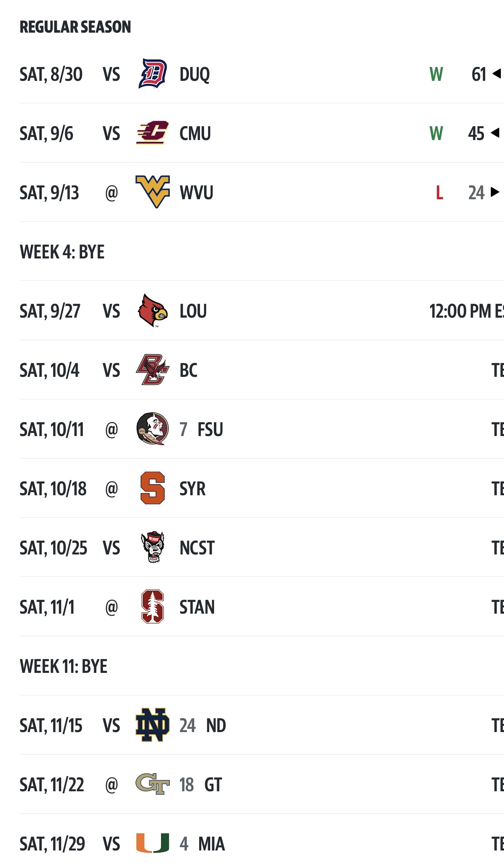Click the Boston College eagle logo
This screenshot has width=504, height=866.
(x=152, y=370)
